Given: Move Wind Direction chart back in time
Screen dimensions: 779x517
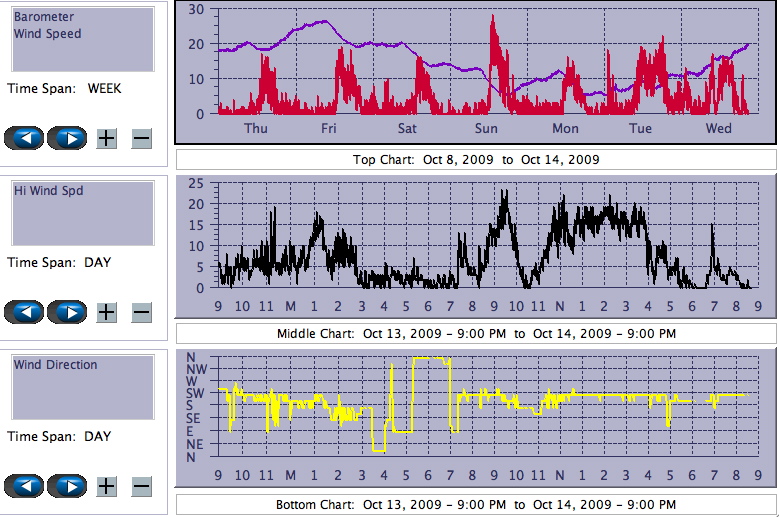Looking at the screenshot, I should [24, 486].
